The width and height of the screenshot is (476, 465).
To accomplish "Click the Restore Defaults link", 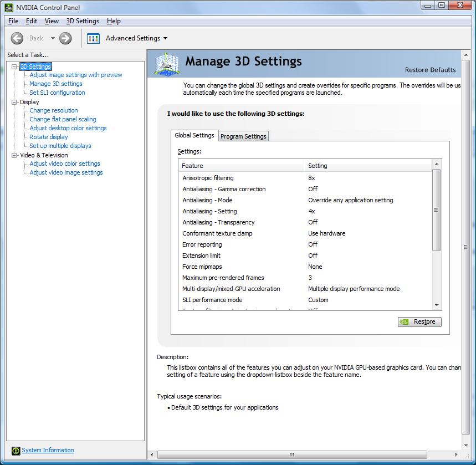I will (x=430, y=70).
